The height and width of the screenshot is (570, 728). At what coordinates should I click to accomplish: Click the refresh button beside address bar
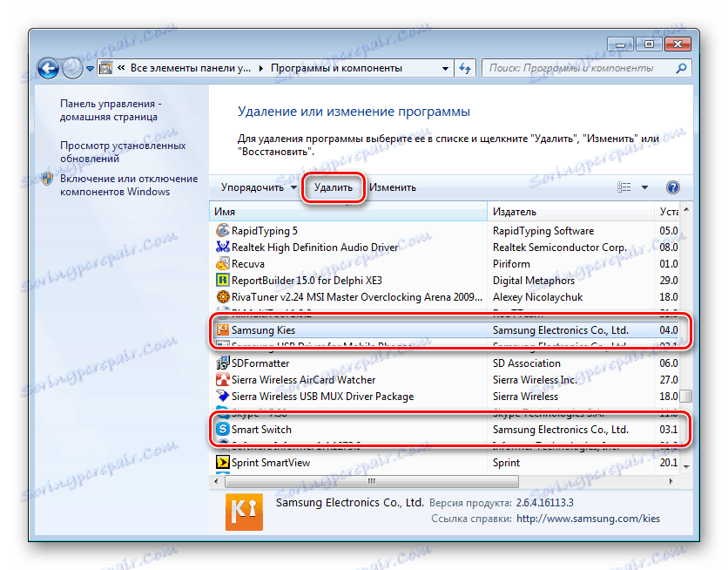465,69
